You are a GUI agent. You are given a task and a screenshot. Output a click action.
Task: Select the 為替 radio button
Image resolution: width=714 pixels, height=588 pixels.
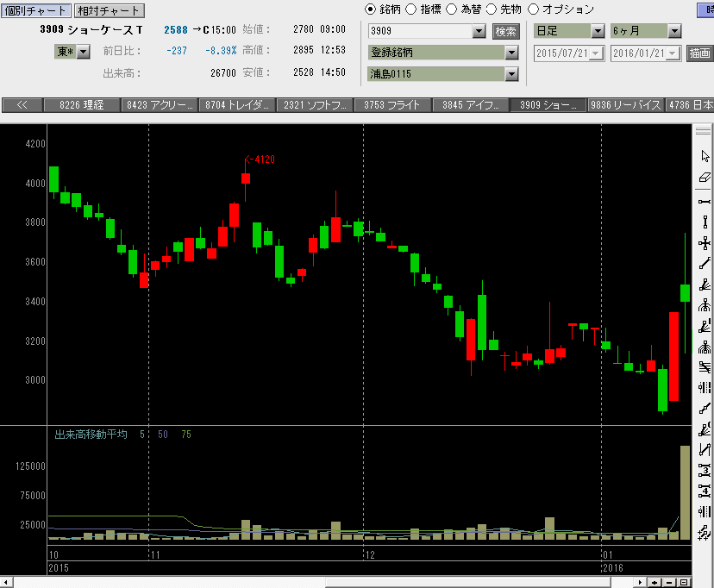451,9
